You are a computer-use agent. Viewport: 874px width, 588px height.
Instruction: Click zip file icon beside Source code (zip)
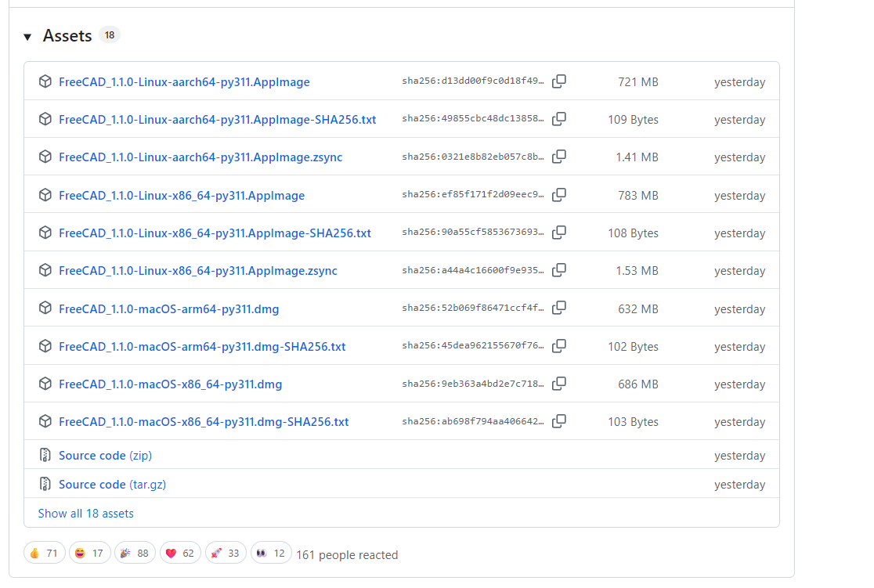click(x=45, y=455)
